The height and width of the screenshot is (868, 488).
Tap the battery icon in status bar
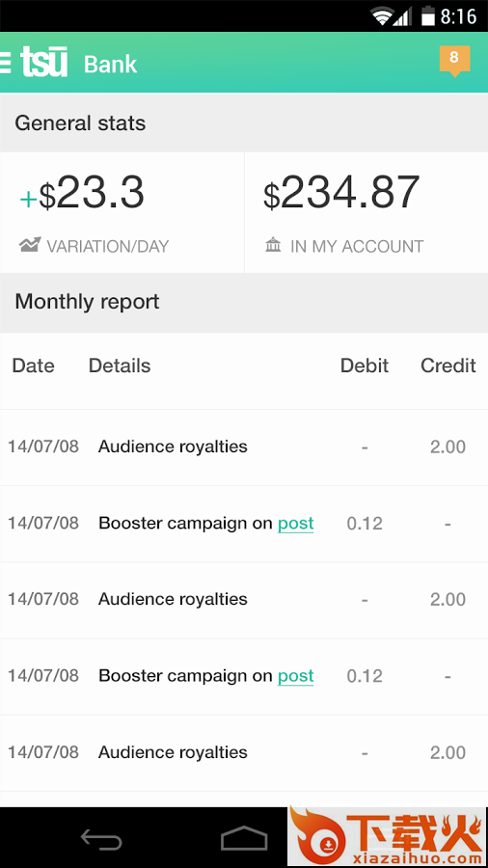pos(427,15)
